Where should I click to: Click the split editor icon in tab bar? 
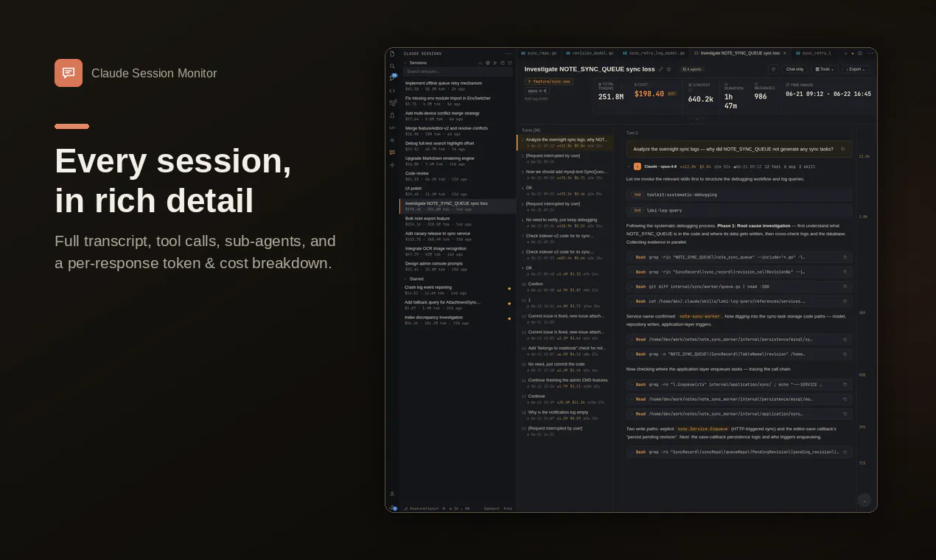click(x=860, y=53)
